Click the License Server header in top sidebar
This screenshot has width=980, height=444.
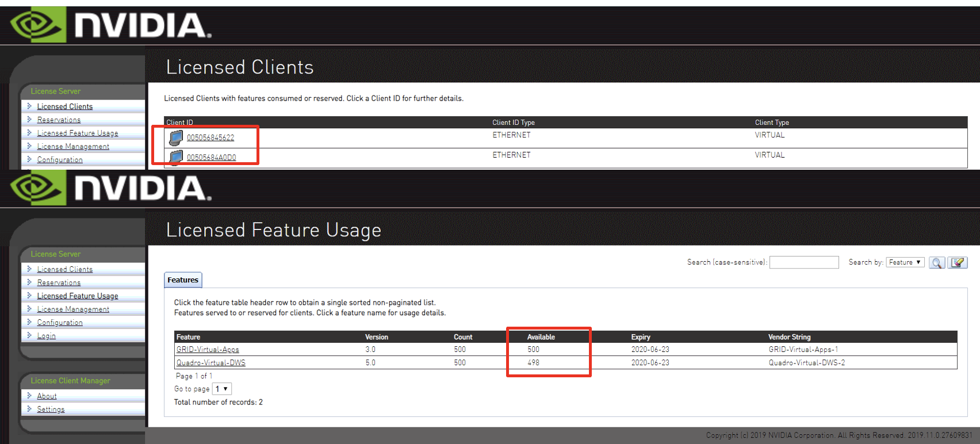55,91
